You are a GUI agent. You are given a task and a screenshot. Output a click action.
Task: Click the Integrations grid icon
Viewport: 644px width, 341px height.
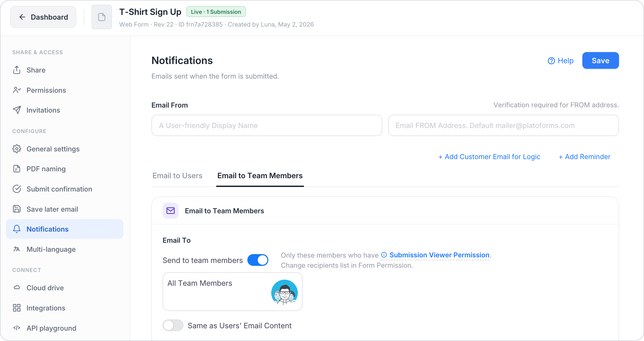point(17,308)
